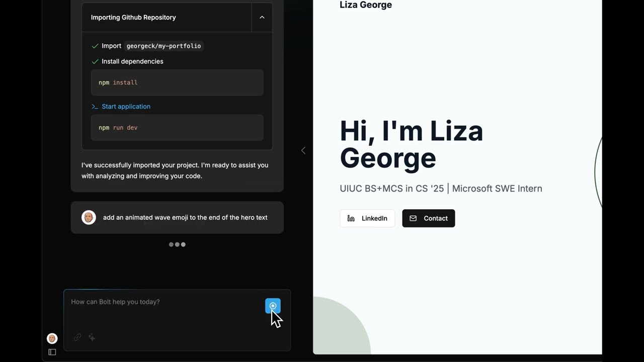Open the sidebar using the panel icon
The image size is (644, 362).
click(x=52, y=352)
